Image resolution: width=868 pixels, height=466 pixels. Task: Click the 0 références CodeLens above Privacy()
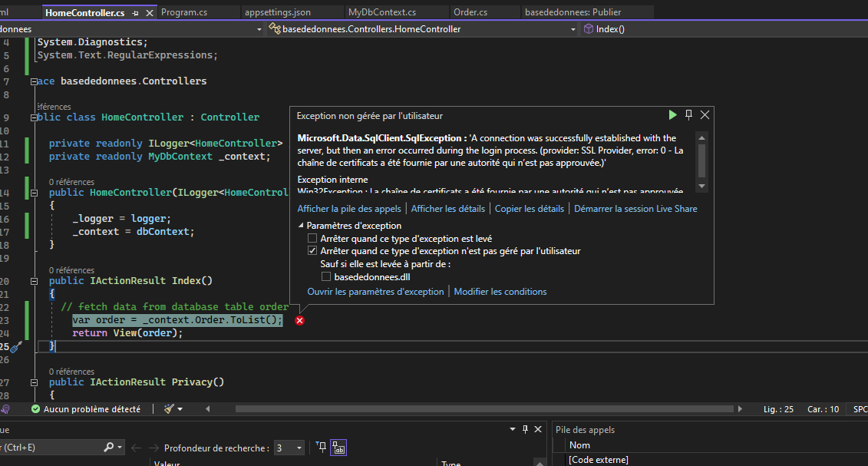coord(71,372)
